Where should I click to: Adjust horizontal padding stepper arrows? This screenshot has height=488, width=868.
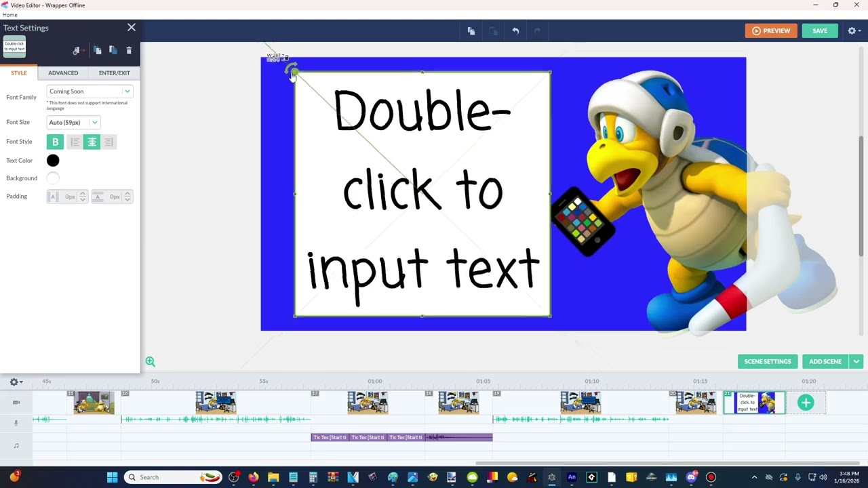tap(83, 197)
